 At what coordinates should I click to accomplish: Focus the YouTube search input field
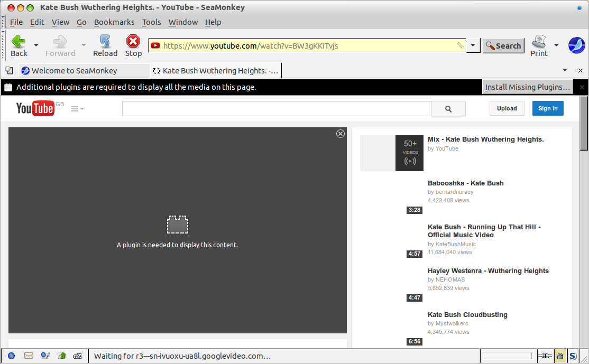pos(277,108)
